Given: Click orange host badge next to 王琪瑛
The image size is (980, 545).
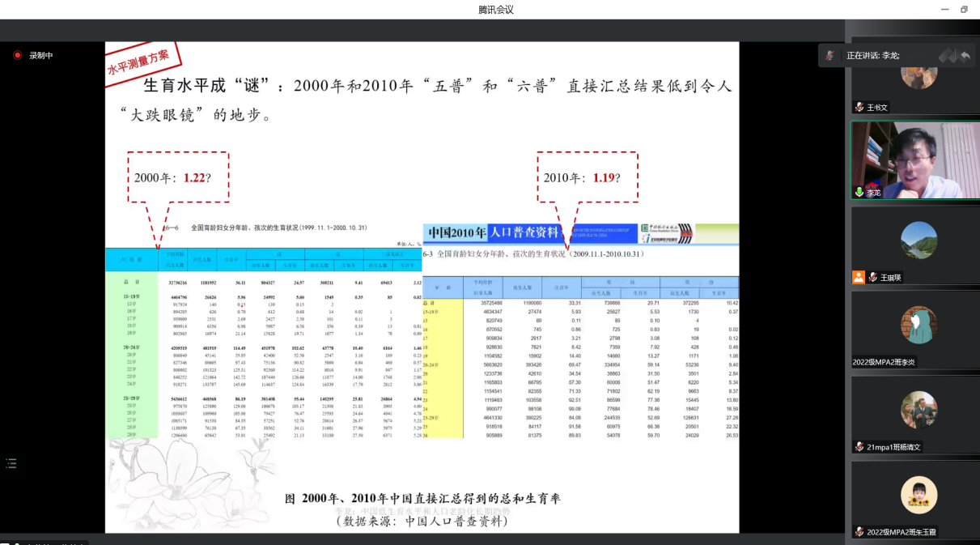Looking at the screenshot, I should 859,277.
